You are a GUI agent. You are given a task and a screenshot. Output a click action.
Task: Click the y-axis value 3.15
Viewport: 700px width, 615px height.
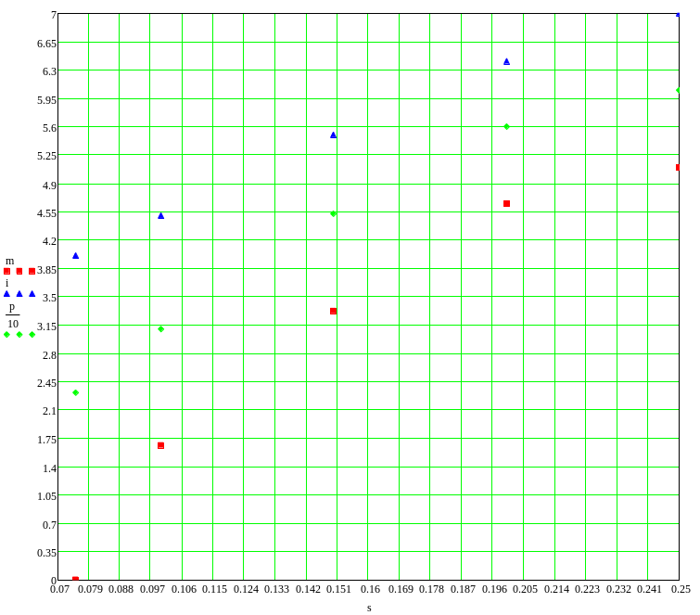click(47, 327)
